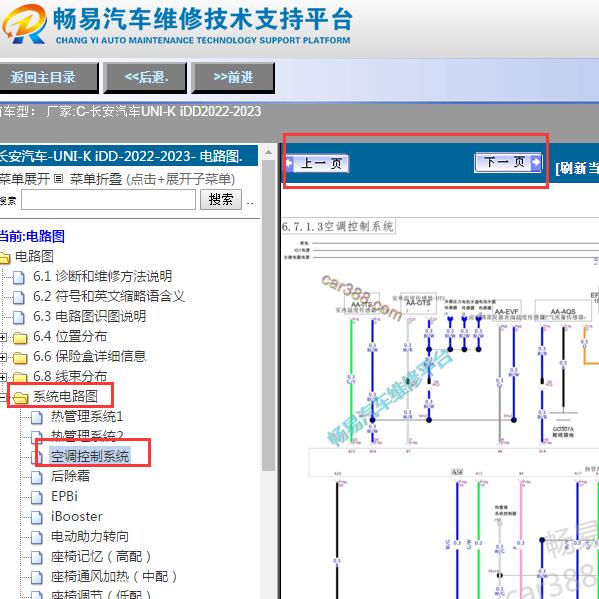
Task: Click document icon beside EPBi
Action: coord(37,497)
